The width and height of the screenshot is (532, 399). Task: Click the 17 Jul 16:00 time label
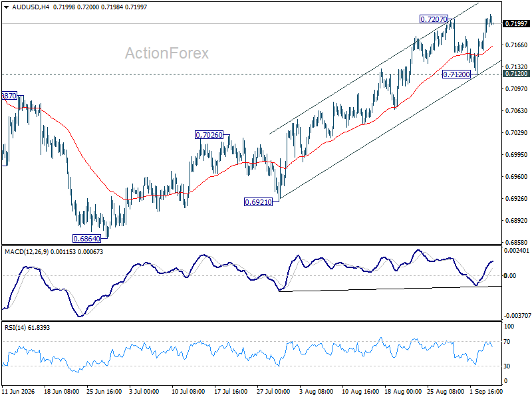point(231,392)
